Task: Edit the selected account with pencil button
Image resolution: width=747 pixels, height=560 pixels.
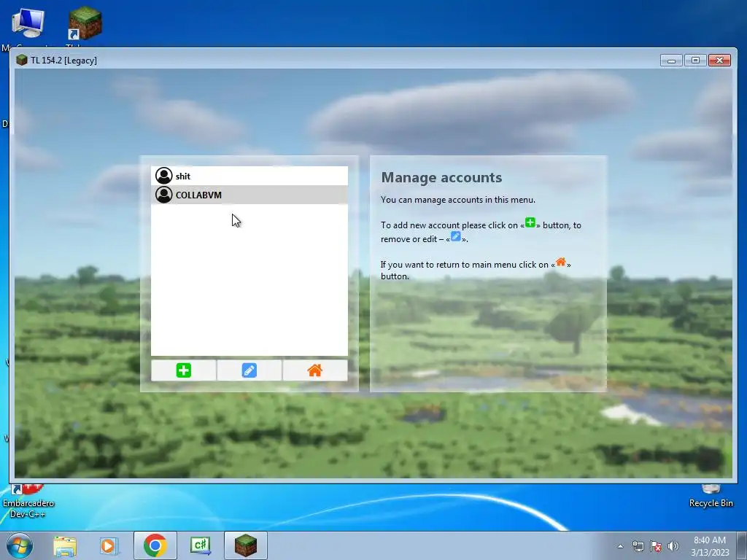Action: pyautogui.click(x=249, y=370)
